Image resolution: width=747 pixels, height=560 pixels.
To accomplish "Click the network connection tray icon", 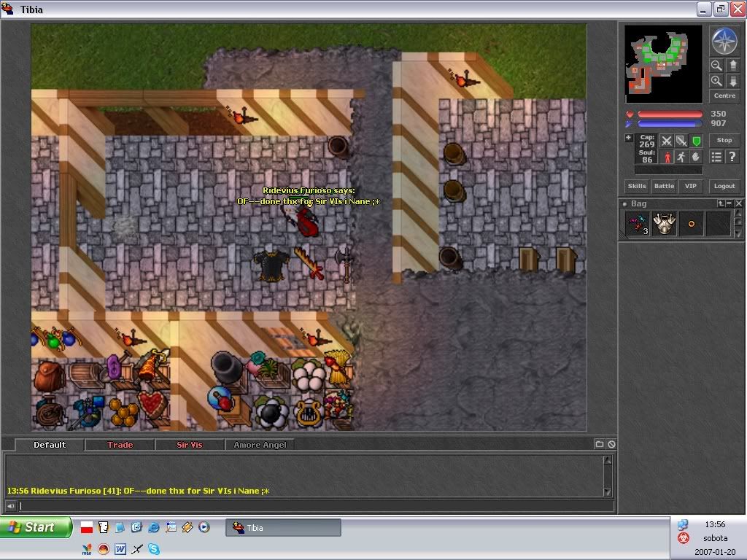I will (x=683, y=524).
